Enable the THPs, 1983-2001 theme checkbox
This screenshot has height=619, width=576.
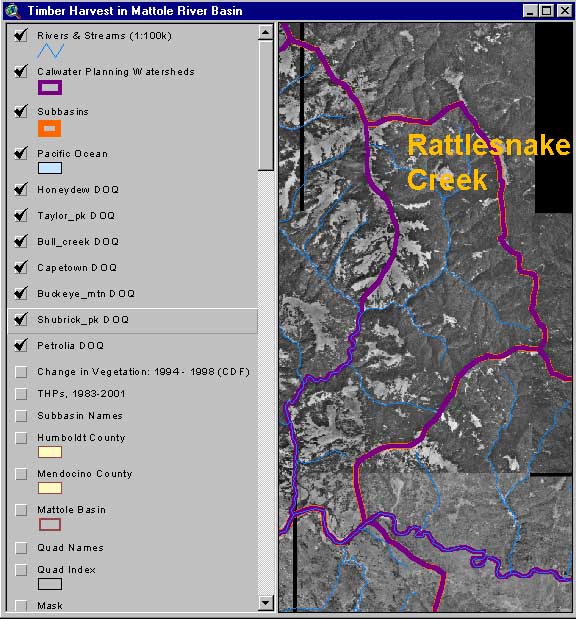pos(21,394)
